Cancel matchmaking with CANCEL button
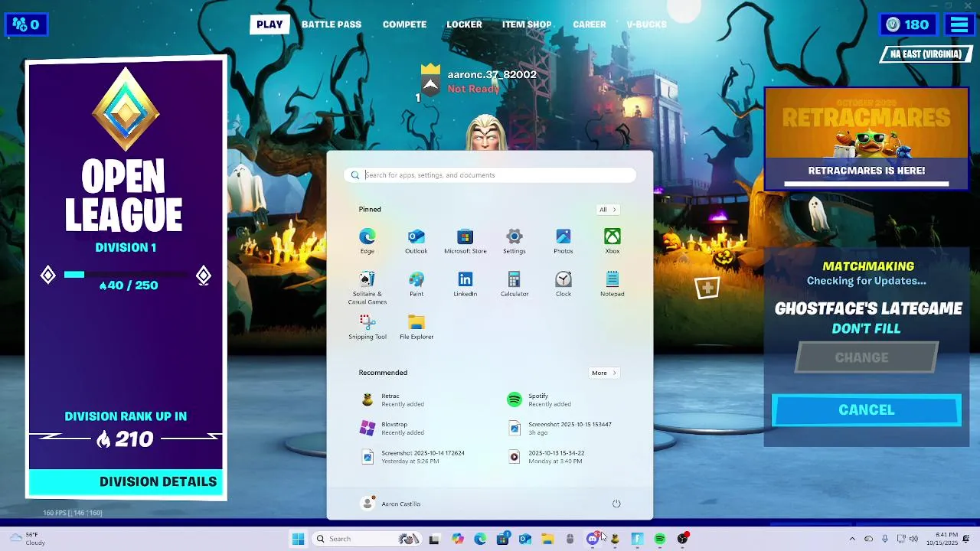Image resolution: width=980 pixels, height=551 pixels. pyautogui.click(x=867, y=410)
